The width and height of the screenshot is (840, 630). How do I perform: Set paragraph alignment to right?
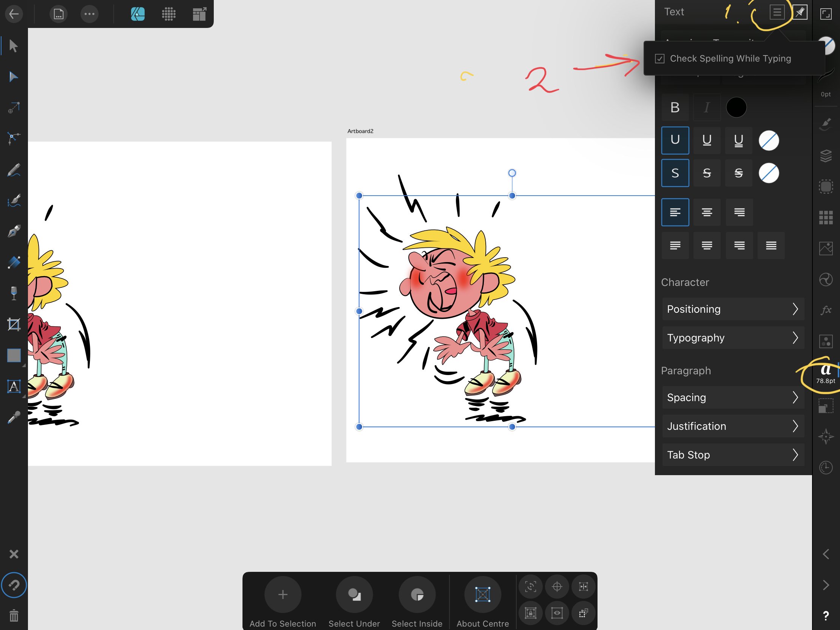point(739,212)
